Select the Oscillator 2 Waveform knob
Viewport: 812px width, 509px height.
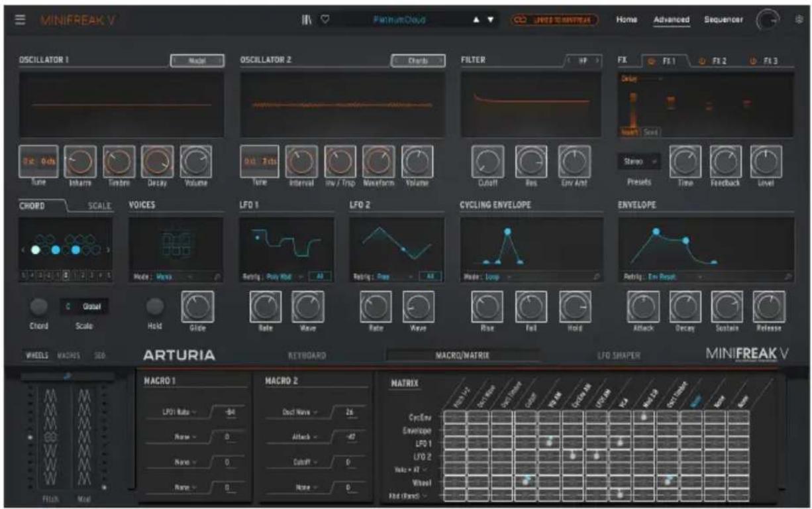[379, 162]
